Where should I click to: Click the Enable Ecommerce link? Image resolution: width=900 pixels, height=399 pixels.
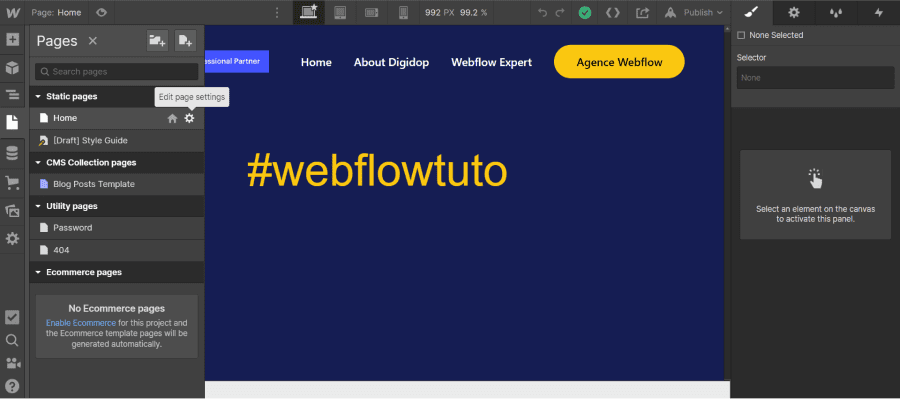(81, 323)
